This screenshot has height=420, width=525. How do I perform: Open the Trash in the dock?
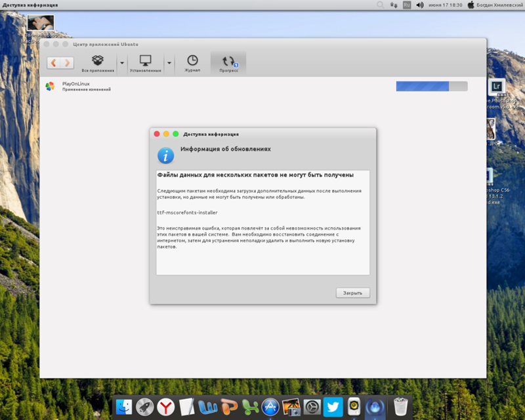pyautogui.click(x=400, y=407)
